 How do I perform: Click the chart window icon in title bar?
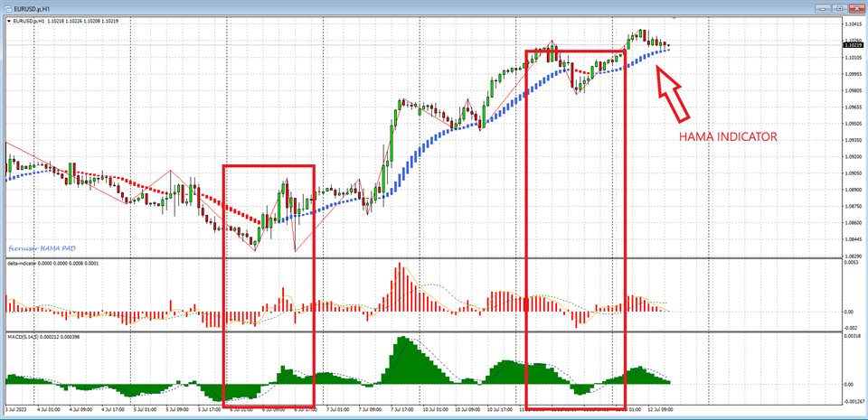pyautogui.click(x=8, y=7)
